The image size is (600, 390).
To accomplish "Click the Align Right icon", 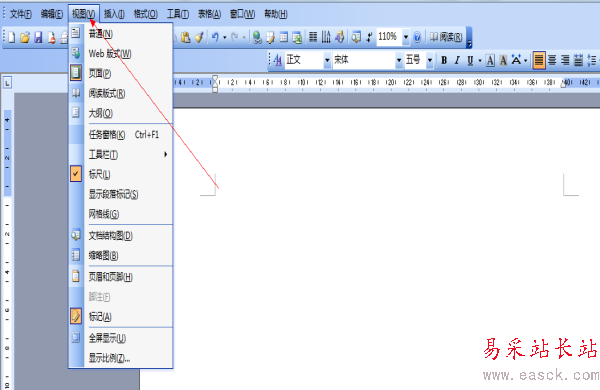I will pos(565,60).
